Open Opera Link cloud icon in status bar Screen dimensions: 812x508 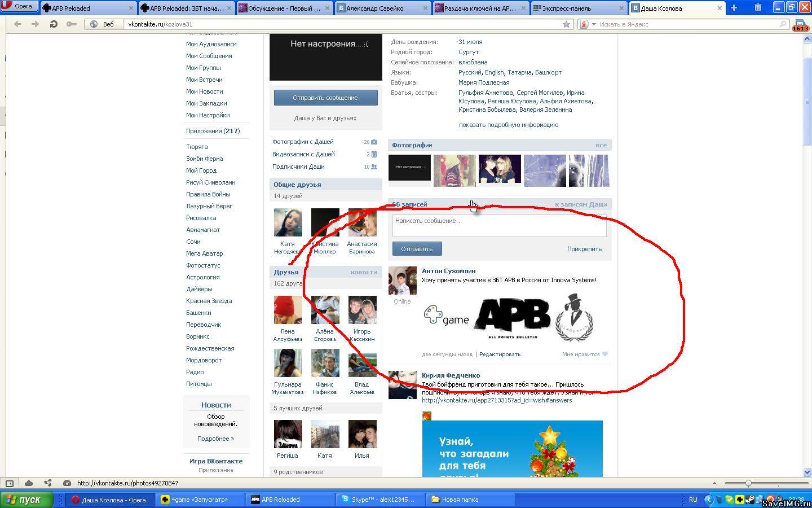pos(29,483)
